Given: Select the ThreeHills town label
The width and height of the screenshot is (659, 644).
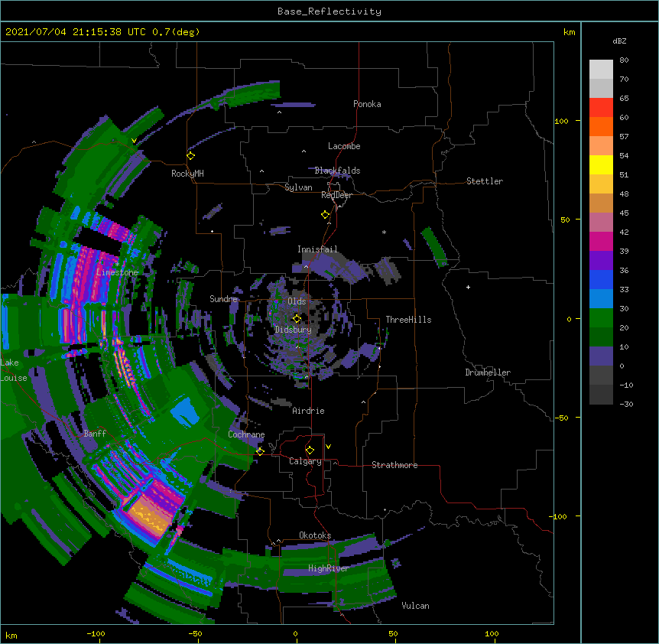Looking at the screenshot, I should 408,320.
